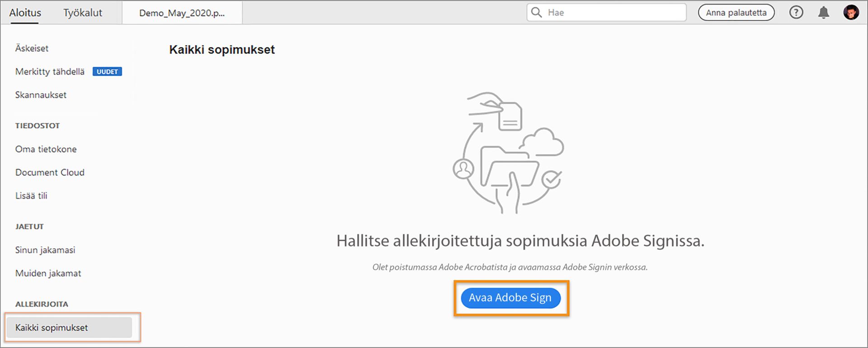Switch to the Aloitus tab
This screenshot has height=348, width=868.
click(x=25, y=13)
